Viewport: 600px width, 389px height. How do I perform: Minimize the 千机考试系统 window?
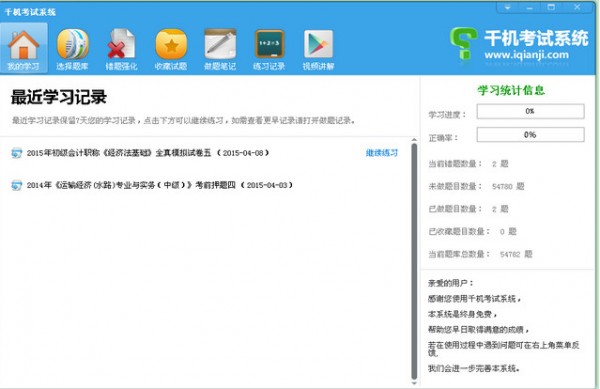[529, 8]
